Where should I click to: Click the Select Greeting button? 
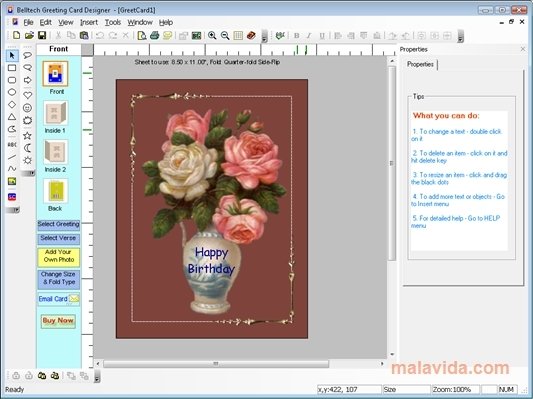[x=58, y=225]
